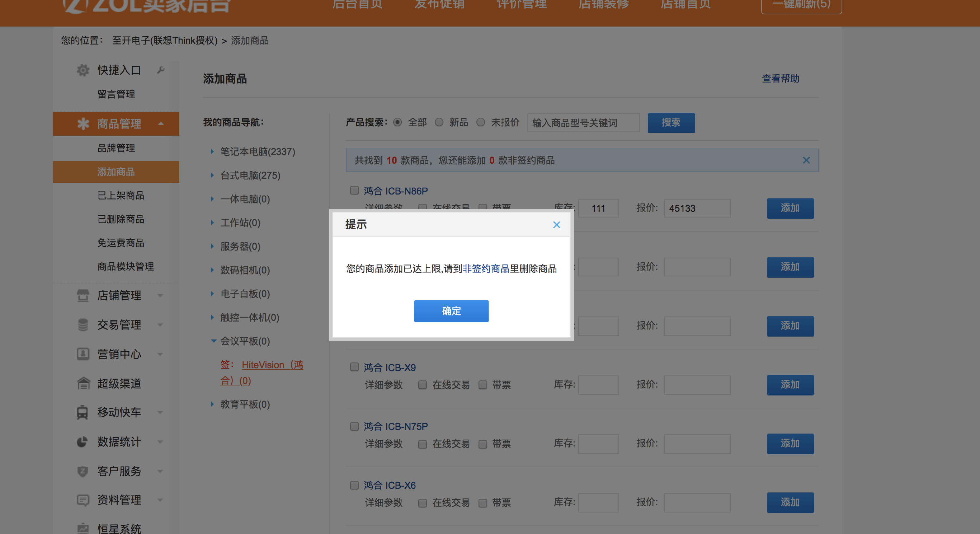Click 添加 for 鸿合 ICB-N86P
This screenshot has height=534, width=980.
point(790,208)
